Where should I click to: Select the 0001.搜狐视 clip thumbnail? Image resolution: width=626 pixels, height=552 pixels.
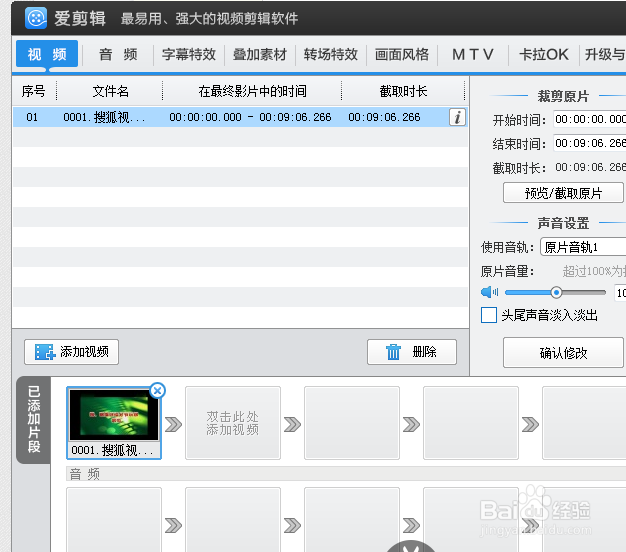[x=114, y=423]
